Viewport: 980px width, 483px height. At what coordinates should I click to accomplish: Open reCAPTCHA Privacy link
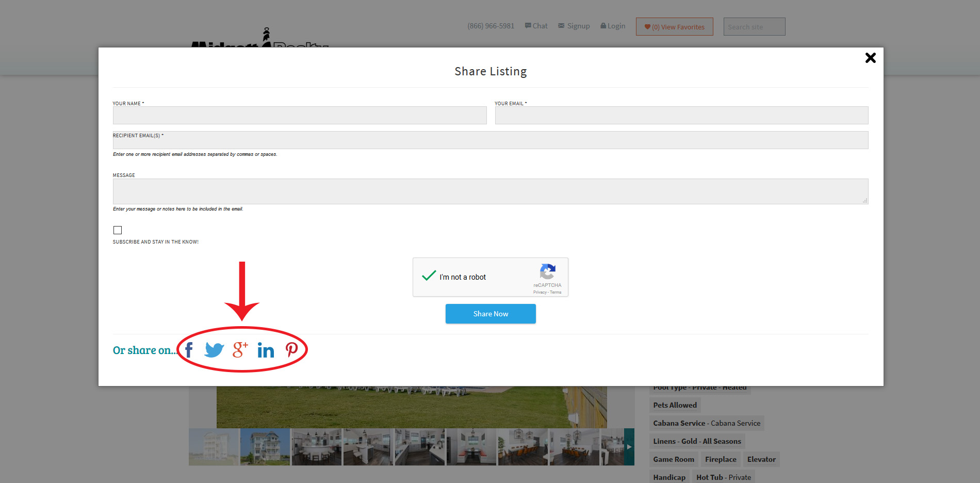540,293
